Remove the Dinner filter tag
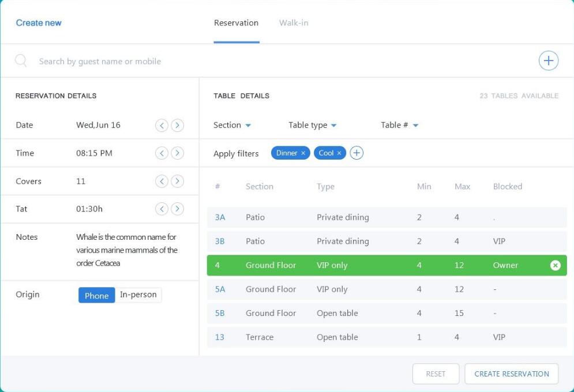The image size is (574, 392). pos(303,153)
